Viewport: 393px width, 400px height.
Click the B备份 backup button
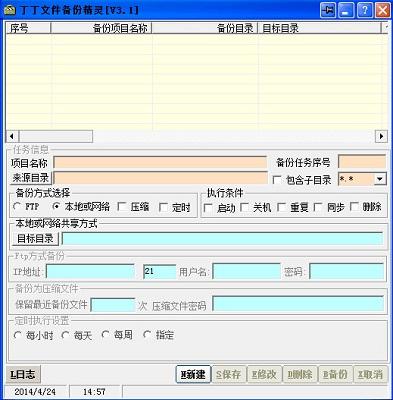[x=335, y=374]
